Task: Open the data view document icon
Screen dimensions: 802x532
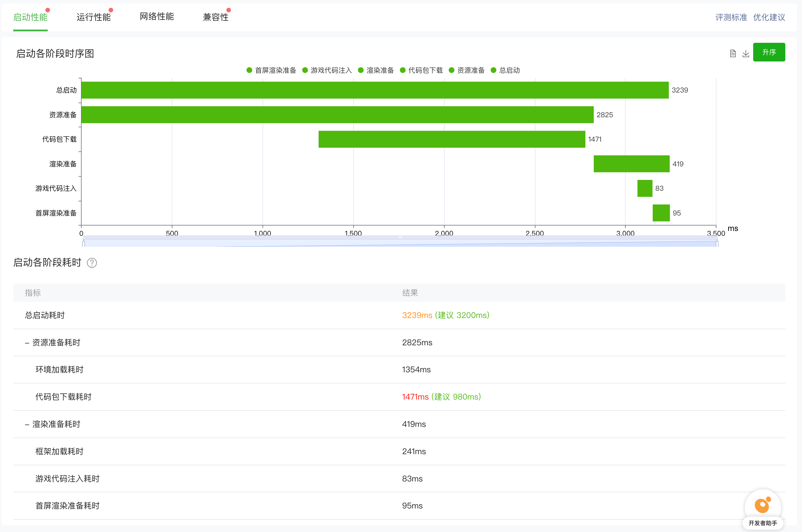Action: click(x=733, y=53)
